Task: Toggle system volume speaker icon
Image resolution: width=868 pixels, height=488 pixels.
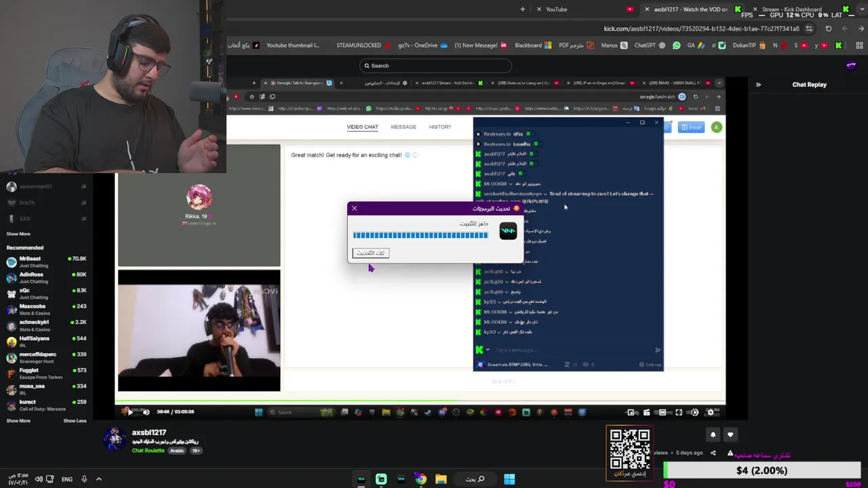Action: click(x=39, y=479)
